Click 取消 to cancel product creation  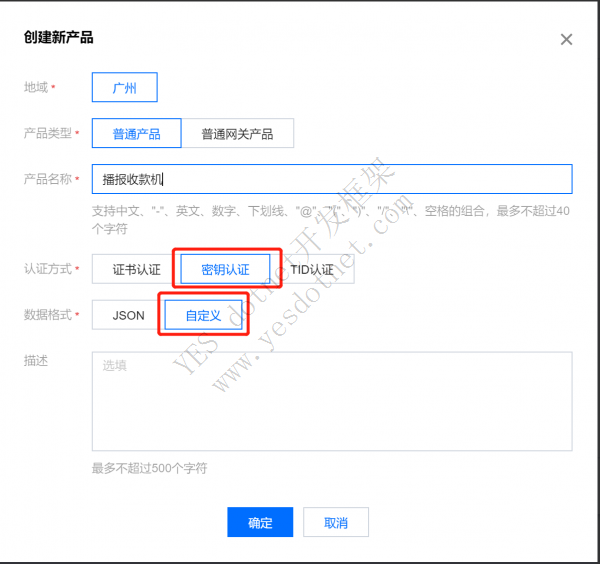336,522
